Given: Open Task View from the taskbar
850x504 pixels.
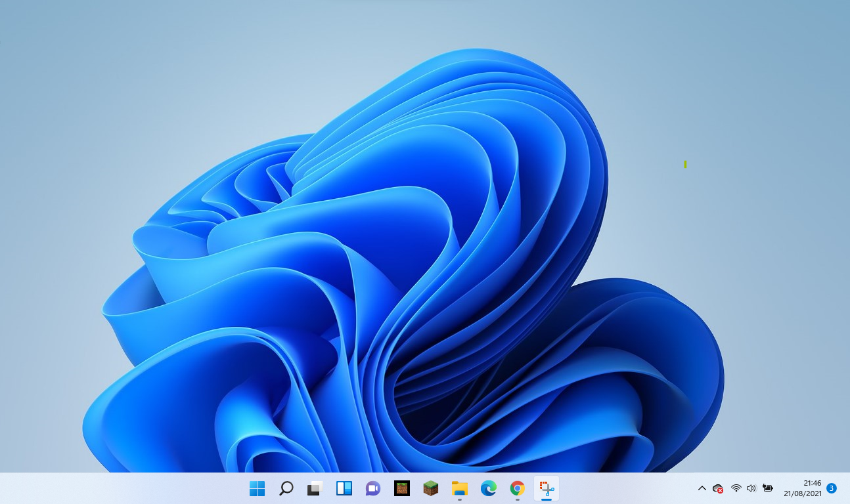Looking at the screenshot, I should pos(315,488).
